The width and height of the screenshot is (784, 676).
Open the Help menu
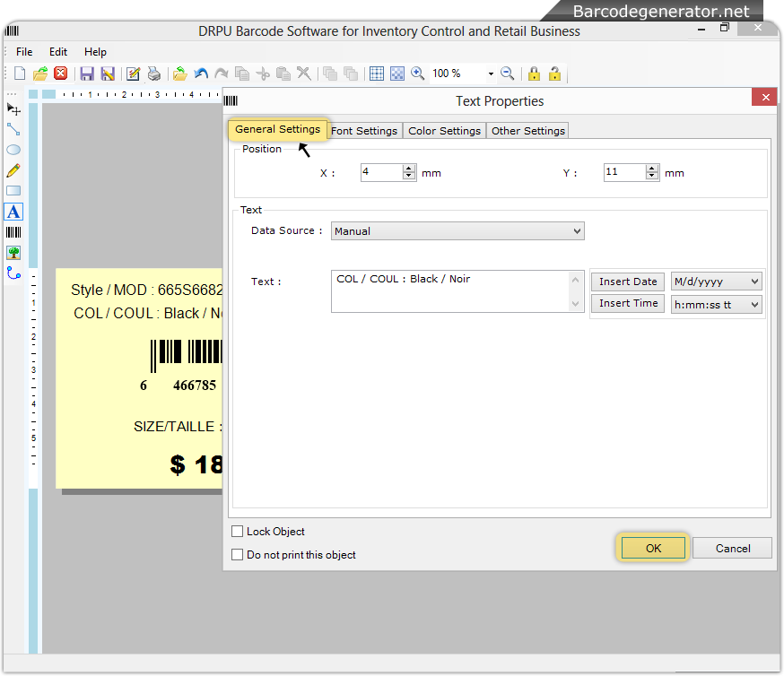pos(95,52)
